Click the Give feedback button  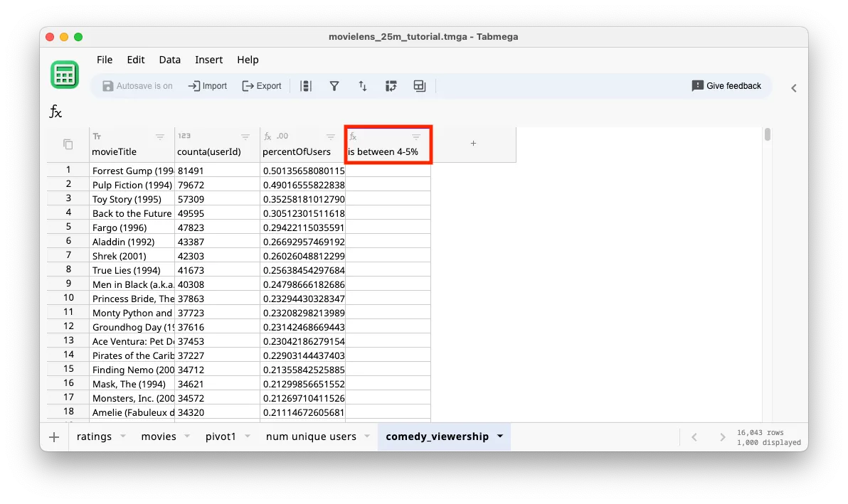pos(726,85)
